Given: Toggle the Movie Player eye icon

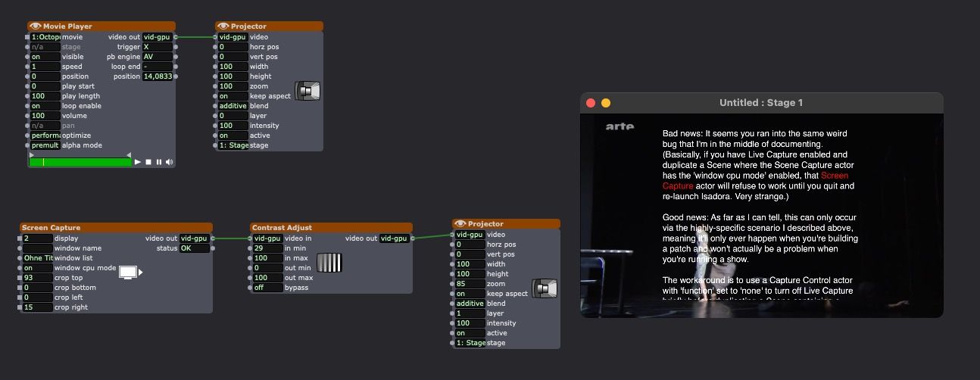Looking at the screenshot, I should click(x=35, y=26).
